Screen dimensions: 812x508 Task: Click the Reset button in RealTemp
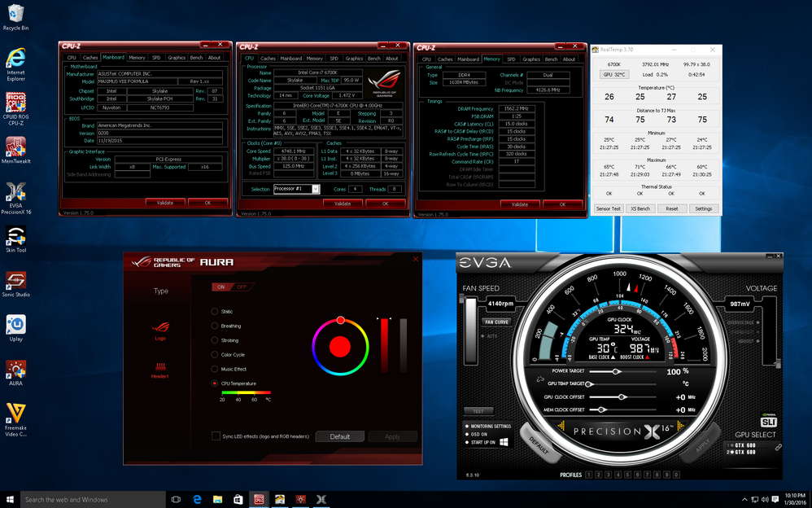click(x=672, y=208)
